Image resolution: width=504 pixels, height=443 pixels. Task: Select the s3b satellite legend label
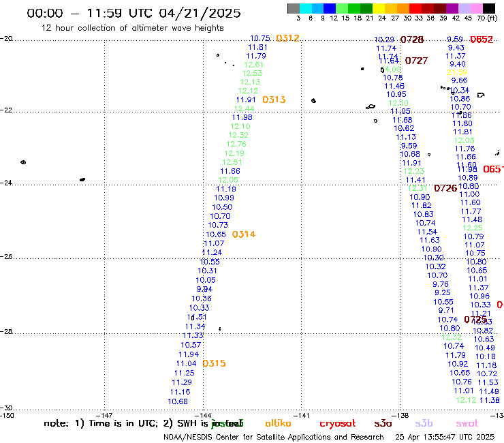[x=424, y=423]
